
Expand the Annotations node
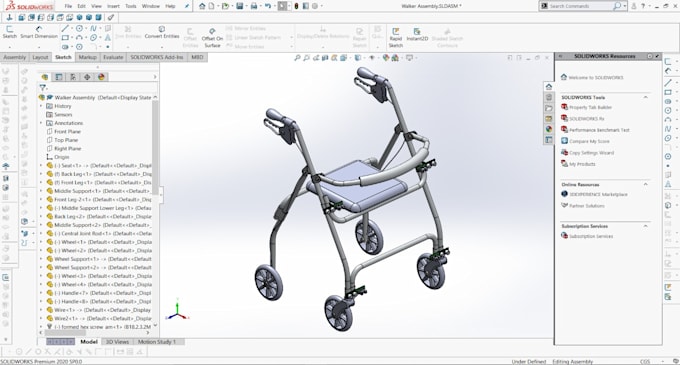[x=41, y=123]
